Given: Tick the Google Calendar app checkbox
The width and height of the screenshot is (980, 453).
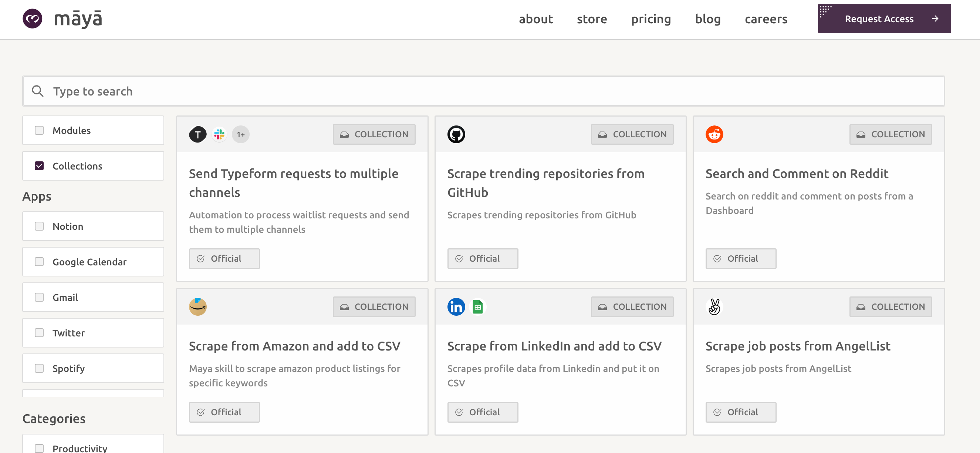Looking at the screenshot, I should click(39, 262).
